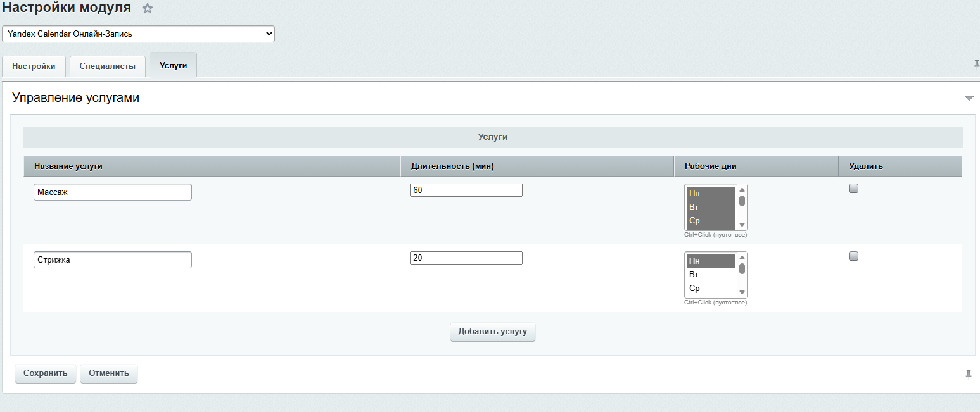The height and width of the screenshot is (412, 980).
Task: Click scroll-up arrow in Массаж days list
Action: (742, 190)
